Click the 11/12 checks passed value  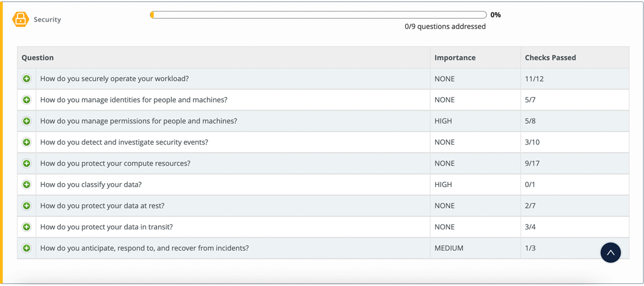pos(534,79)
